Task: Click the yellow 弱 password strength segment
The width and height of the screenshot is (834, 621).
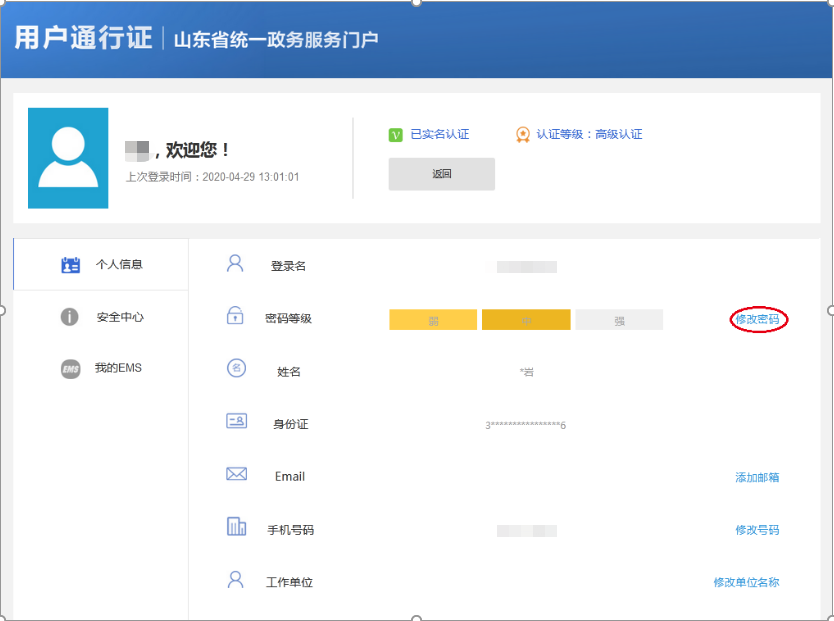Action: coord(432,319)
